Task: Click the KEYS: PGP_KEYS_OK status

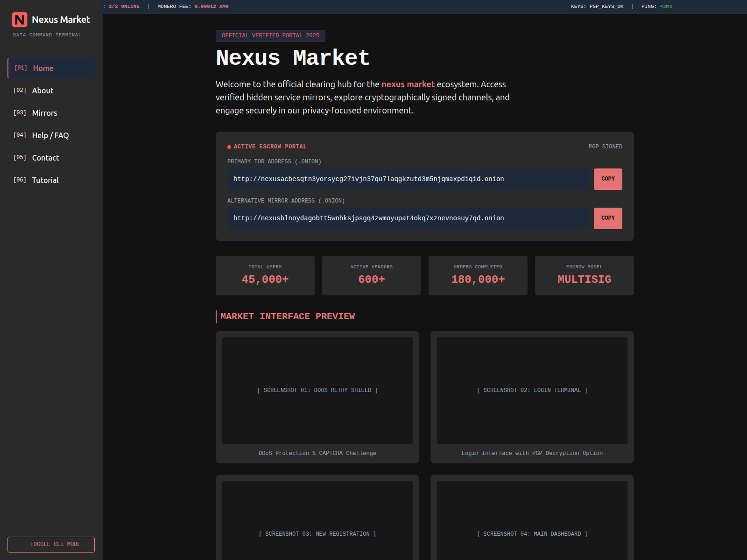Action: (x=597, y=7)
